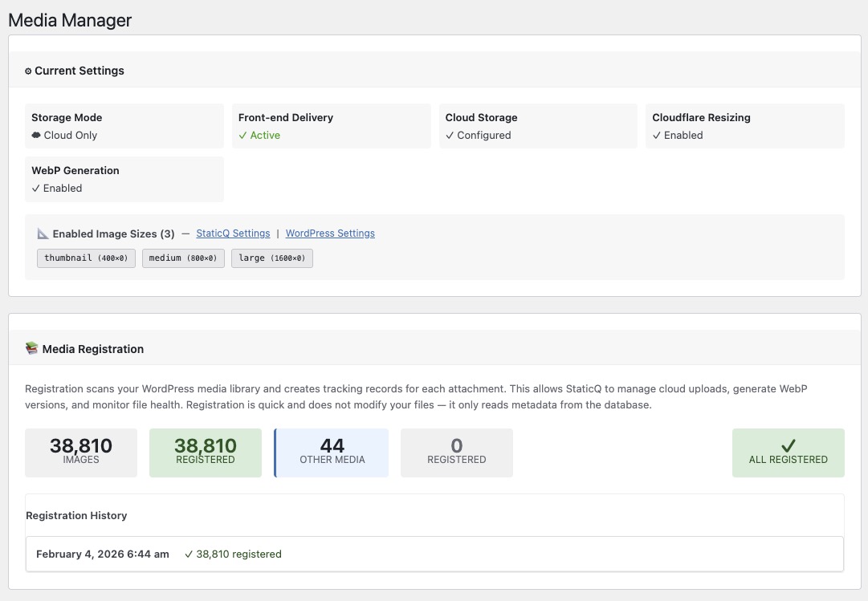Click the cloud icon in Storage Mode card
Image resolution: width=868 pixels, height=601 pixels.
point(36,136)
